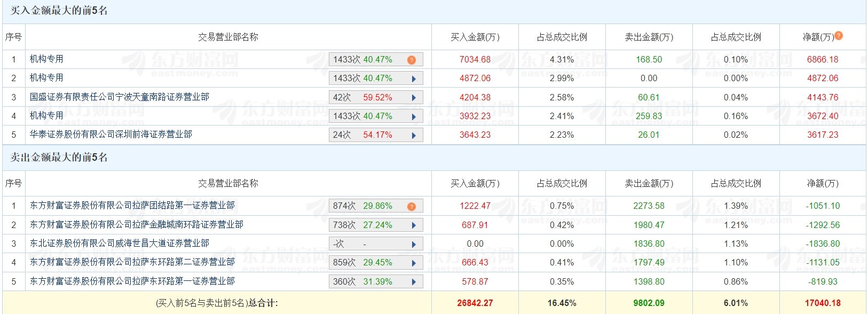The height and width of the screenshot is (314, 868).
Task: Click the sell amount 1797.49
Action: click(649, 263)
